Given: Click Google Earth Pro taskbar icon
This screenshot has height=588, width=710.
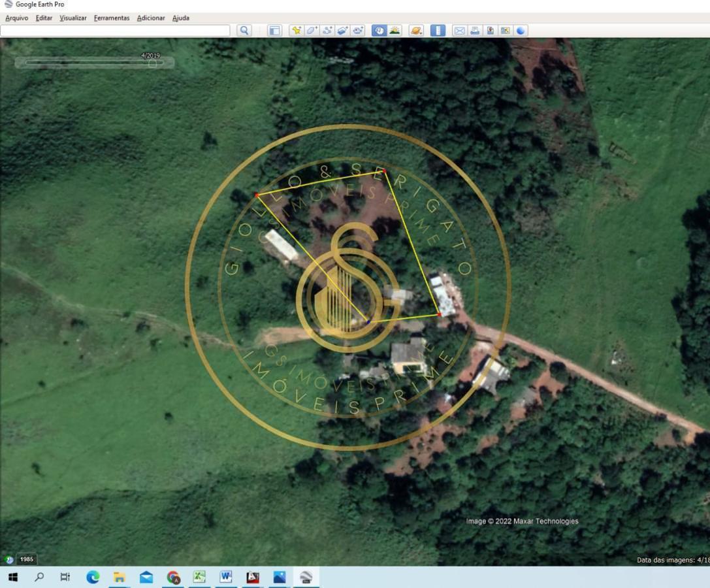Looking at the screenshot, I should pyautogui.click(x=306, y=577).
